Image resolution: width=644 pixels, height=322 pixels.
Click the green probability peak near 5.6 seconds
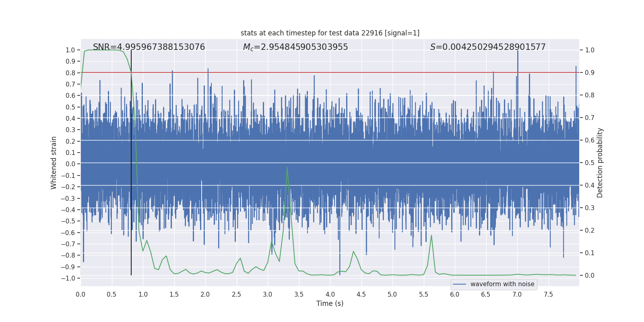431,235
